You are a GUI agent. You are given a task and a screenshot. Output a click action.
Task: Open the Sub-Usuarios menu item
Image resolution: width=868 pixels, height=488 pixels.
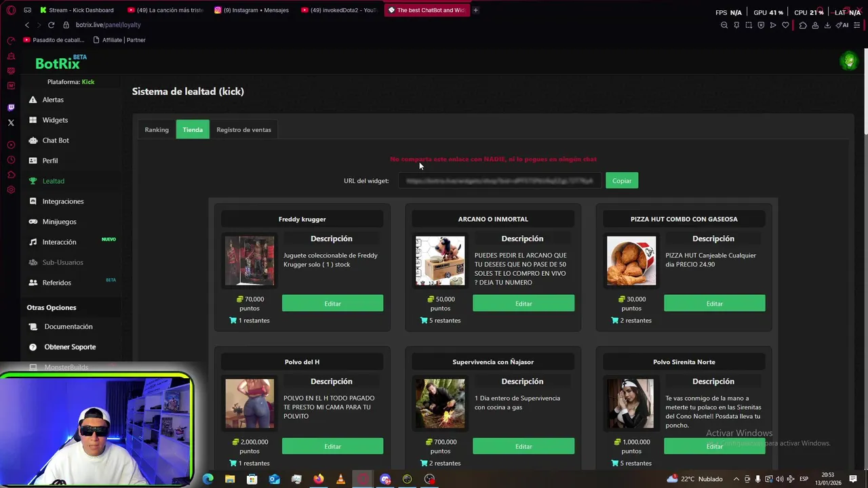(x=62, y=262)
